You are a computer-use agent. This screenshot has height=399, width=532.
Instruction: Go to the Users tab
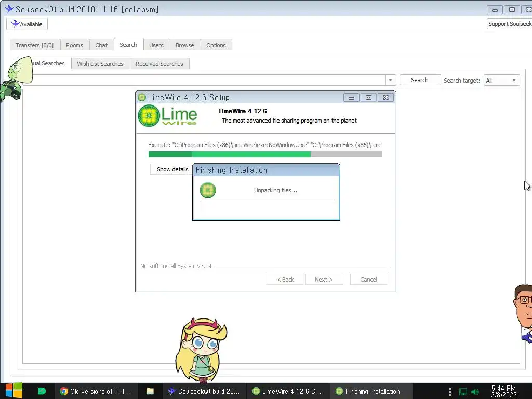(156, 45)
